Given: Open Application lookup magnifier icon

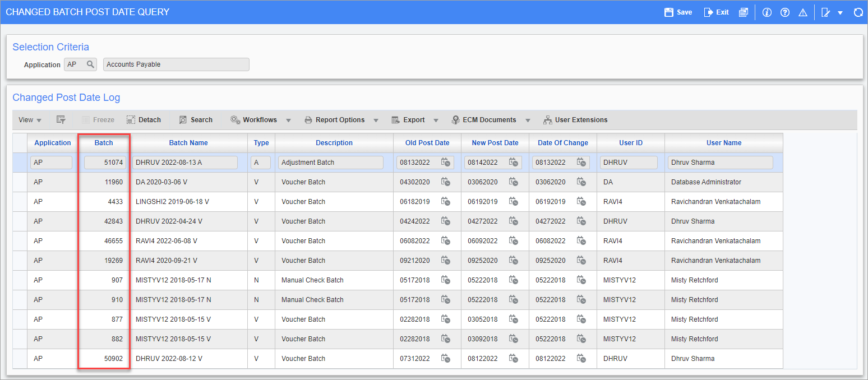Looking at the screenshot, I should (x=90, y=64).
